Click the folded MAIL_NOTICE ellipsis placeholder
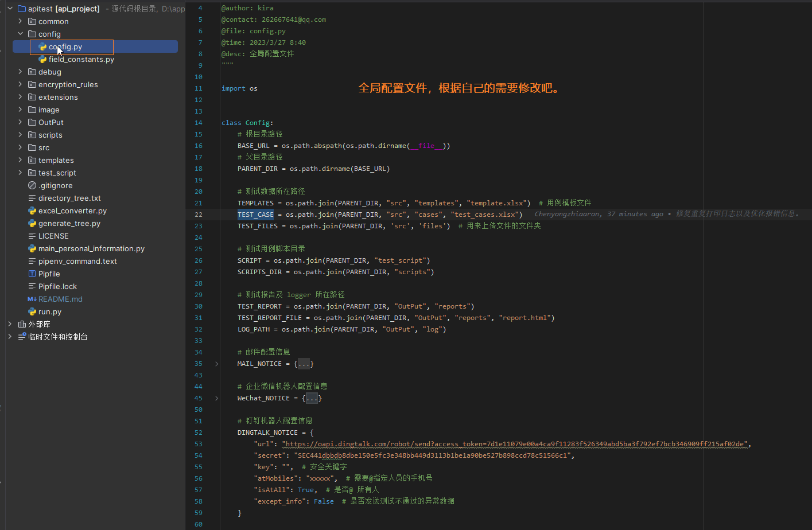812x530 pixels. tap(304, 364)
